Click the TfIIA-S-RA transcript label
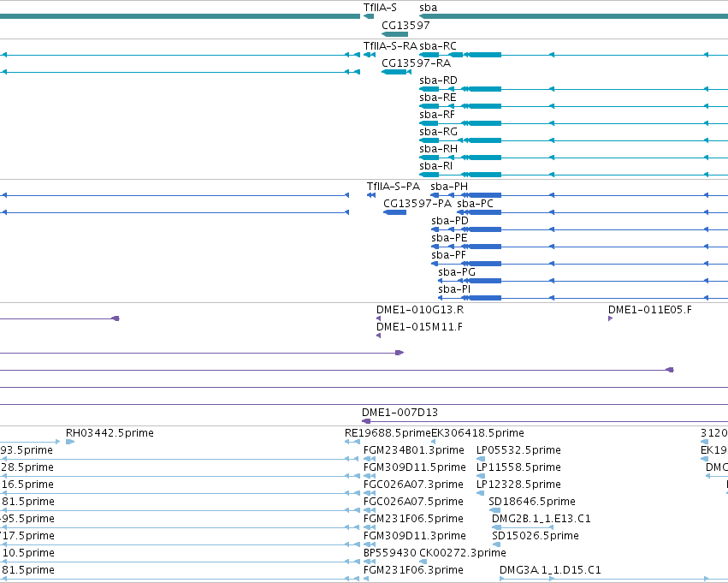728x583 pixels. click(x=390, y=46)
